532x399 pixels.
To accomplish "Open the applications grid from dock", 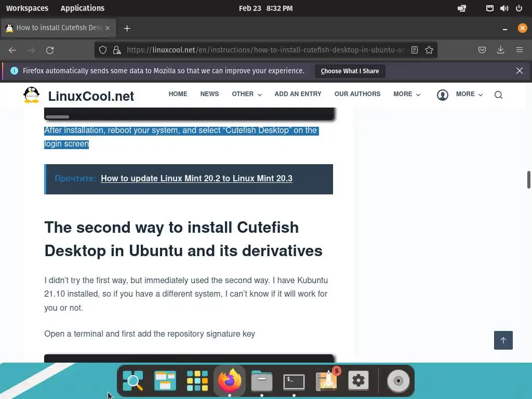I will pos(197,381).
